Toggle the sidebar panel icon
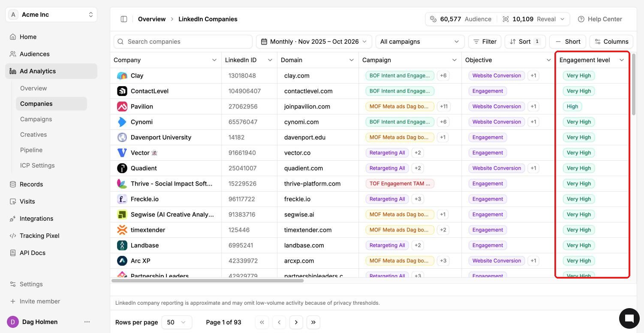Screen dimensions: 644x333 coord(124,19)
